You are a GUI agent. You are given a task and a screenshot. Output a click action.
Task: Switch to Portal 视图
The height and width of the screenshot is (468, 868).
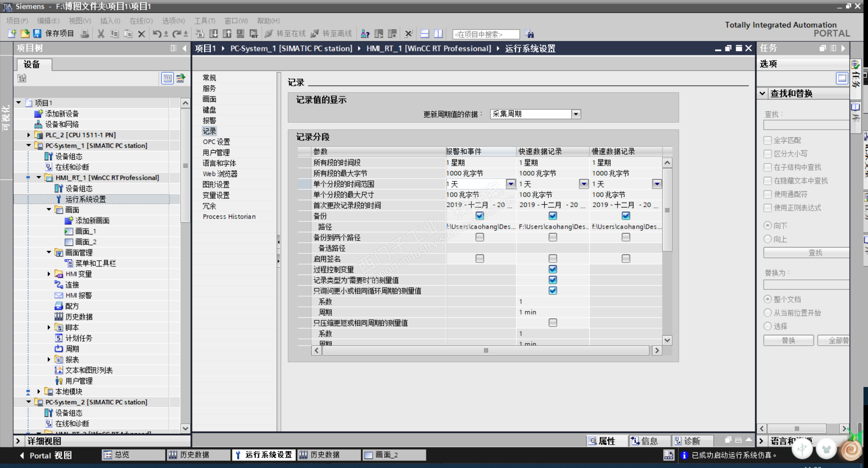click(46, 455)
